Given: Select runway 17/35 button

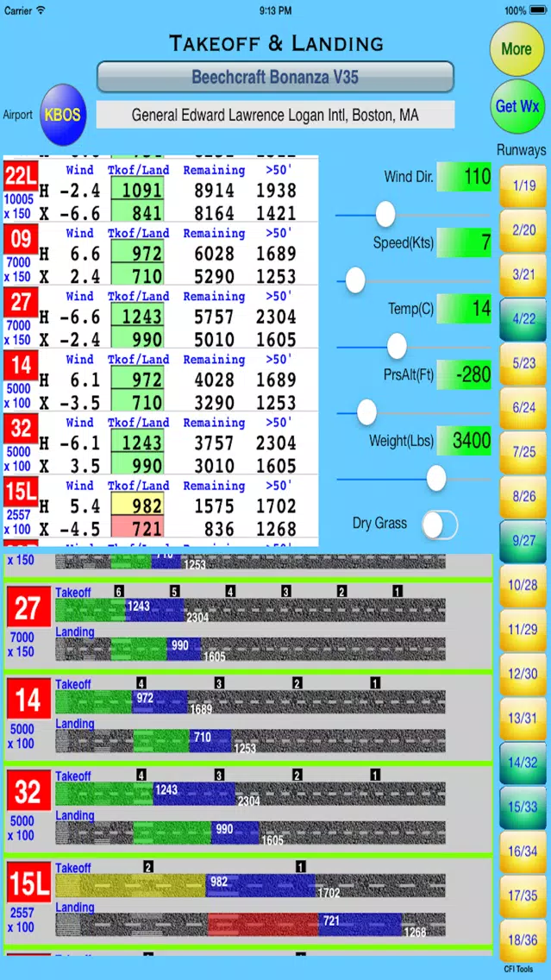Looking at the screenshot, I should point(523,895).
